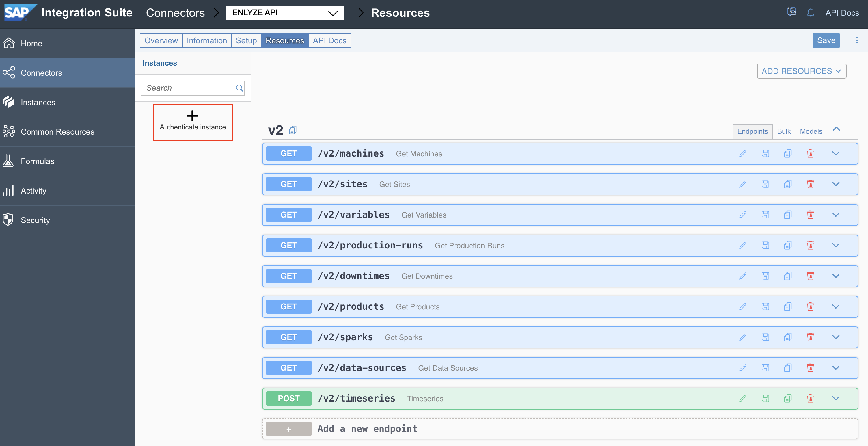Collapse the v2 resource section
Image resolution: width=868 pixels, height=446 pixels.
pos(836,129)
